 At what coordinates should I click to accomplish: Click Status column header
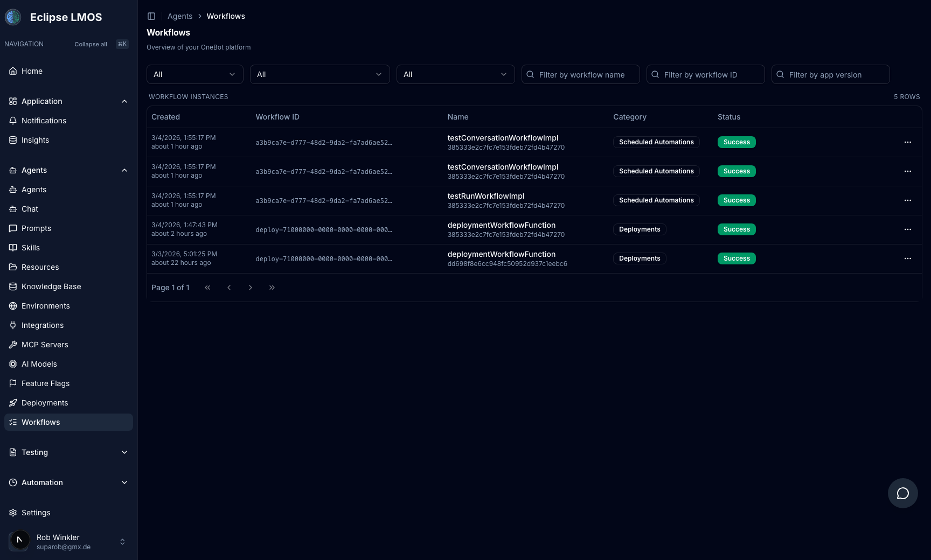(x=729, y=117)
